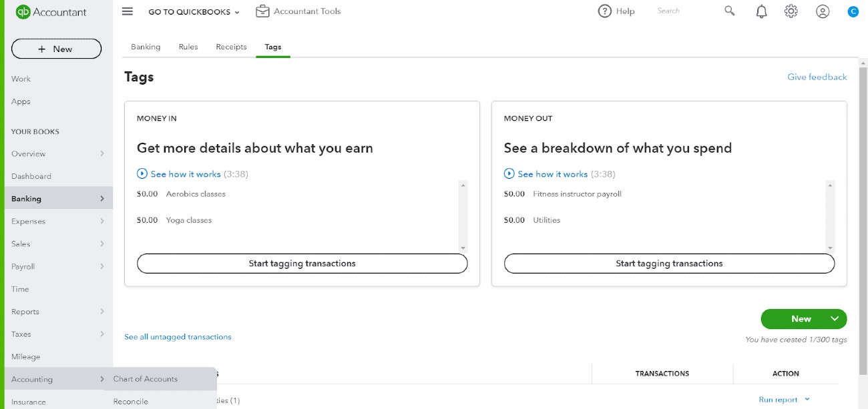Image resolution: width=868 pixels, height=409 pixels.
Task: Click Start tagging transactions under Money Out
Action: coord(669,264)
